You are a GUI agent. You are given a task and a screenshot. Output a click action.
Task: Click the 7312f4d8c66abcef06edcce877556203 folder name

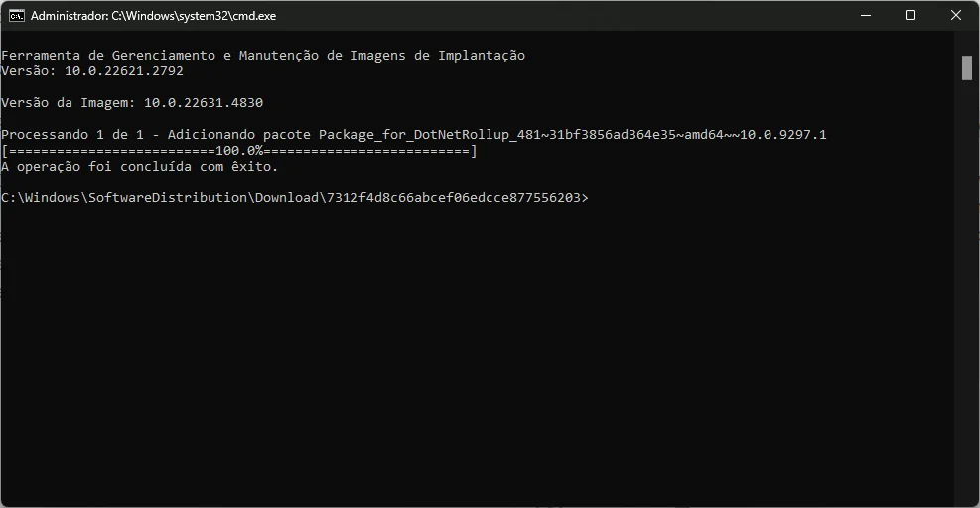(x=454, y=198)
